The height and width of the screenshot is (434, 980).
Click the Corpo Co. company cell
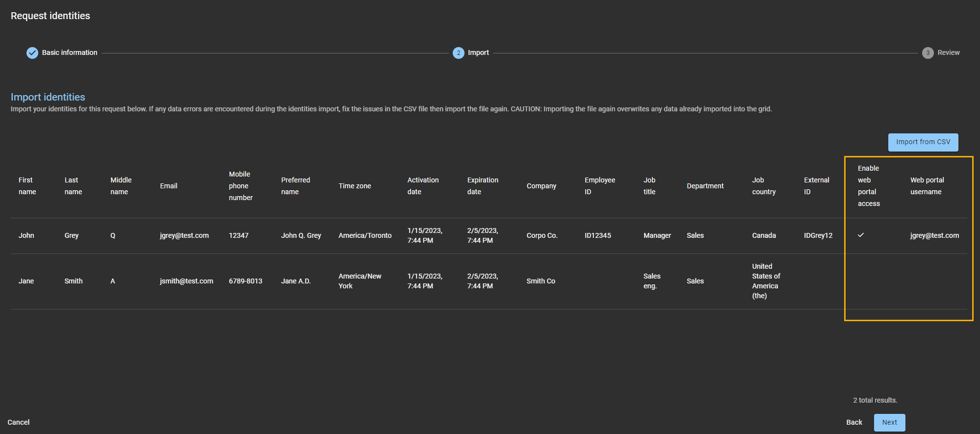[x=542, y=235]
